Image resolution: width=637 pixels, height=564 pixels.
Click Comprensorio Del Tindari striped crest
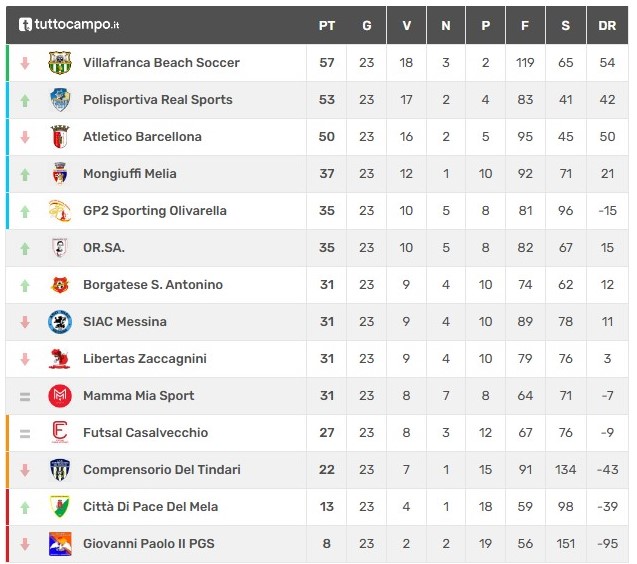tap(60, 469)
